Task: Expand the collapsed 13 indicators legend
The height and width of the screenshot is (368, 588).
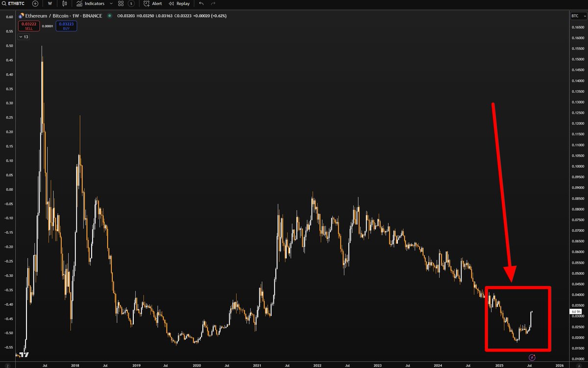Action: (x=24, y=37)
